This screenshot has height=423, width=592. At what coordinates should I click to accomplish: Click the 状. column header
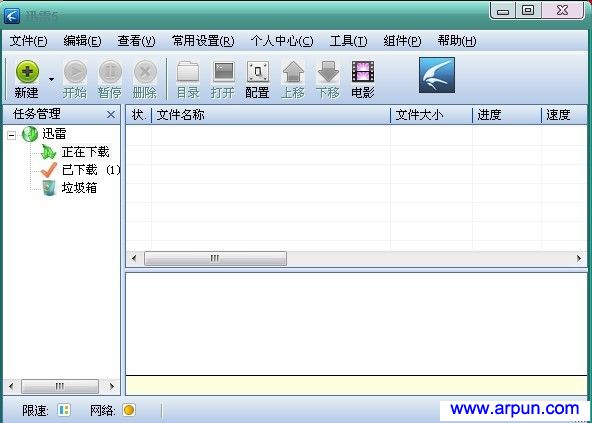[x=139, y=115]
